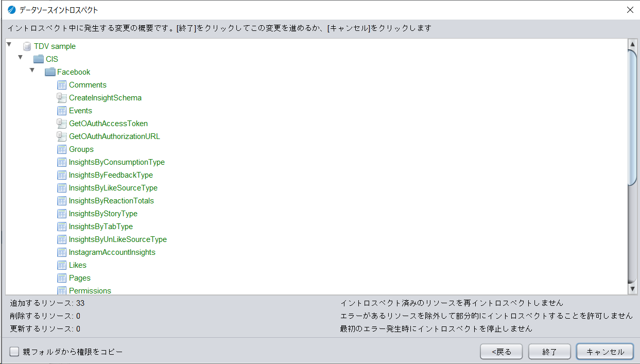Image resolution: width=640 pixels, height=364 pixels.
Task: Click the 戻る back button
Action: [x=501, y=352]
